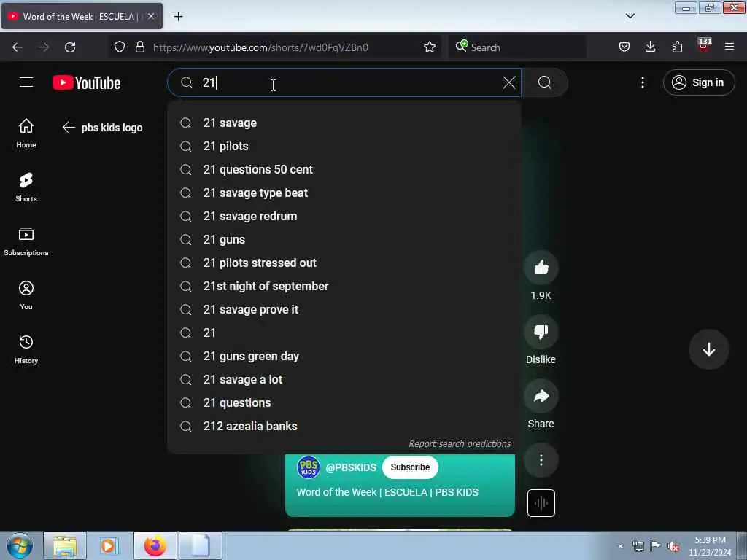Submit search with the magnifier button

[544, 82]
